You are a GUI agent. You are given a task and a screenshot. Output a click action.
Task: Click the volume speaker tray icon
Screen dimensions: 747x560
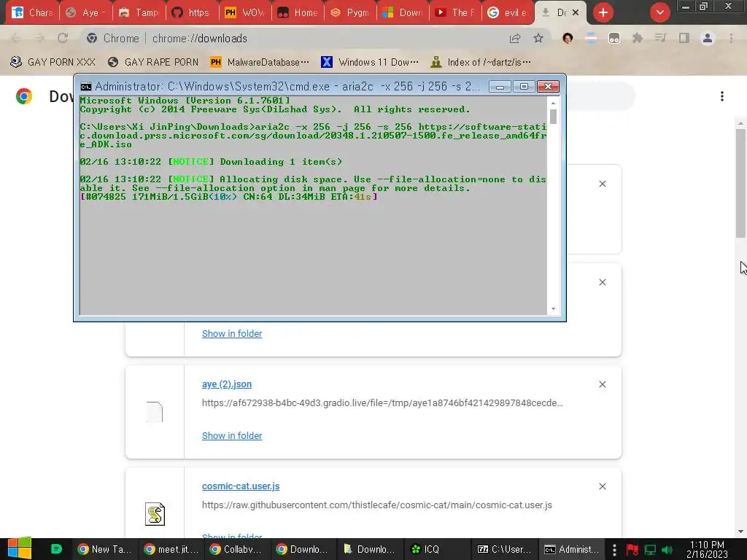[667, 550]
